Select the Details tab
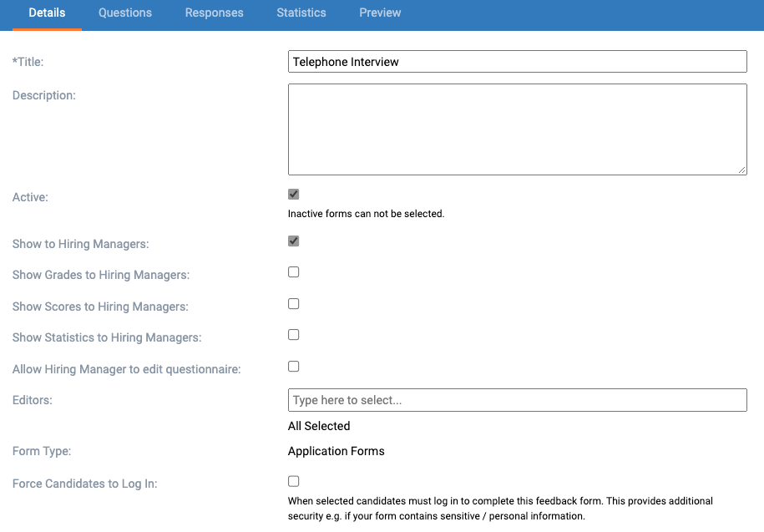Viewport: 764px width, 532px height. click(x=47, y=13)
